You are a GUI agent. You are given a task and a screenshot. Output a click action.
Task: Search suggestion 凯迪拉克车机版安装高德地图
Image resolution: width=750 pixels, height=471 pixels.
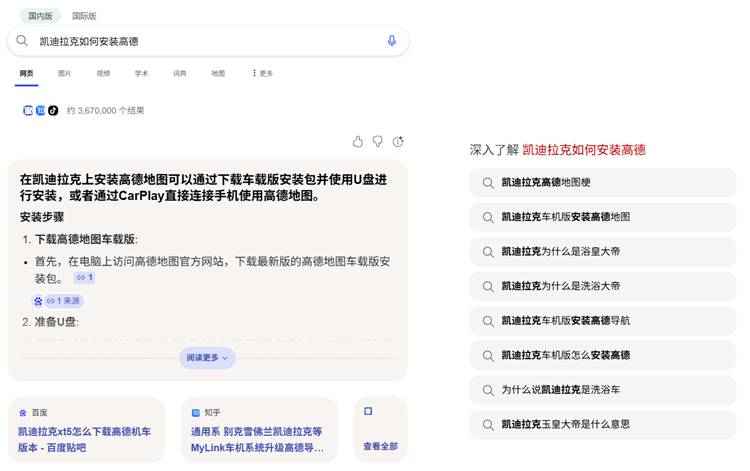click(603, 217)
